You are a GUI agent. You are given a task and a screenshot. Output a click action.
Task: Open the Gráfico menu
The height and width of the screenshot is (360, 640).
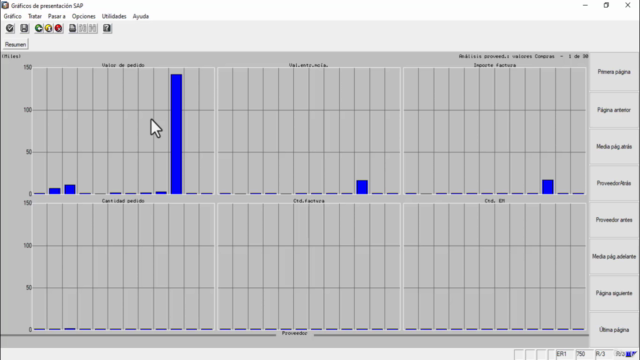coord(12,16)
